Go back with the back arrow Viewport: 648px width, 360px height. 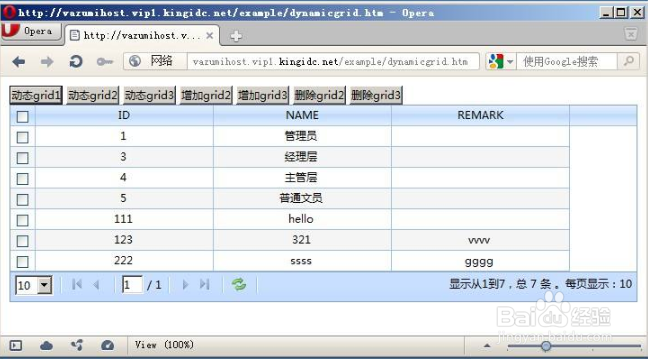(x=19, y=62)
